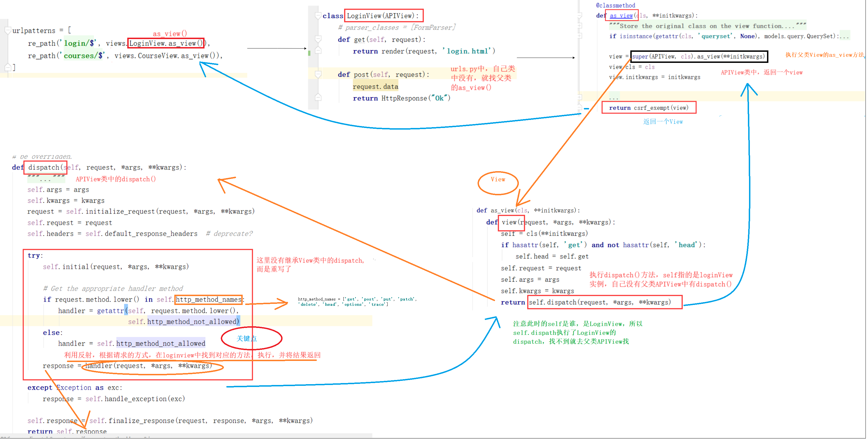
Task: Click fold-end marker beside closing bracket of urlpatterns
Action: point(7,67)
